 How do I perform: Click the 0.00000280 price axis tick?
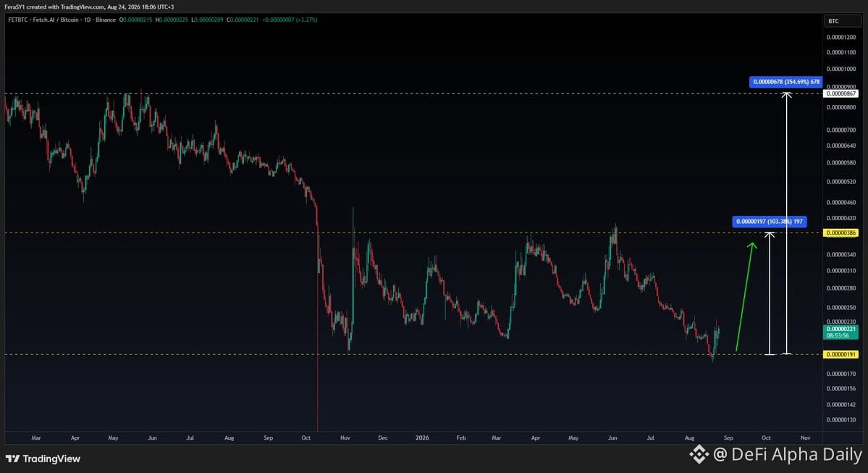click(841, 288)
